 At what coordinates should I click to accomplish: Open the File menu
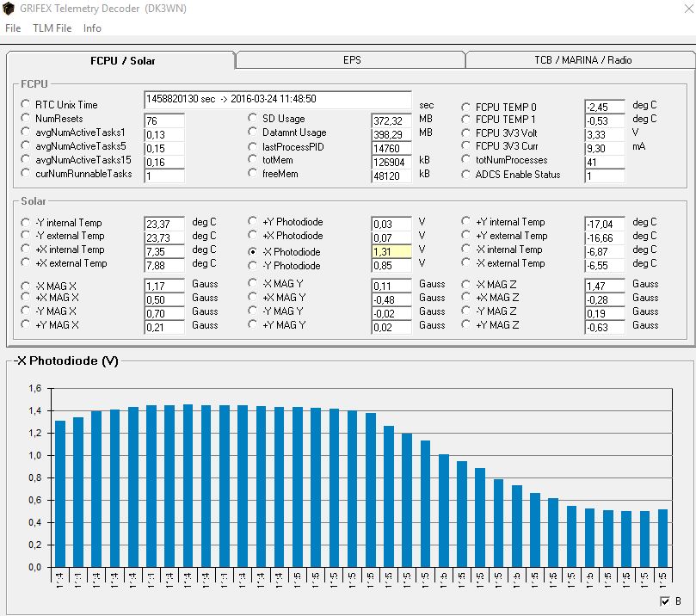pyautogui.click(x=13, y=28)
